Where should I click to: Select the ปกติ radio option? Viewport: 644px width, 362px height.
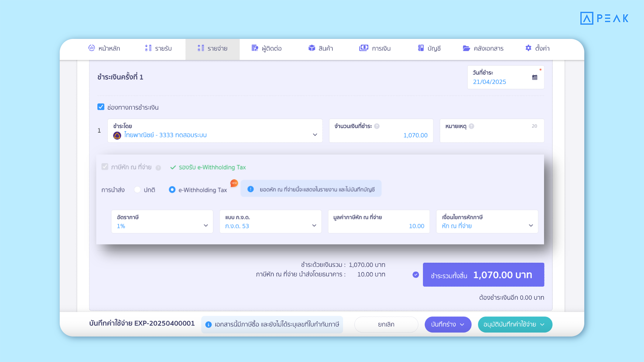pos(138,190)
